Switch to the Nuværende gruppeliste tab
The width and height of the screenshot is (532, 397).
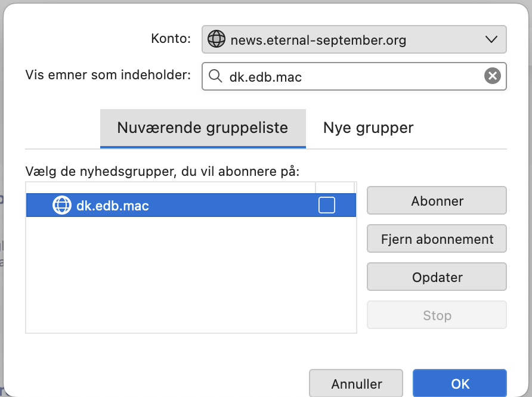203,128
